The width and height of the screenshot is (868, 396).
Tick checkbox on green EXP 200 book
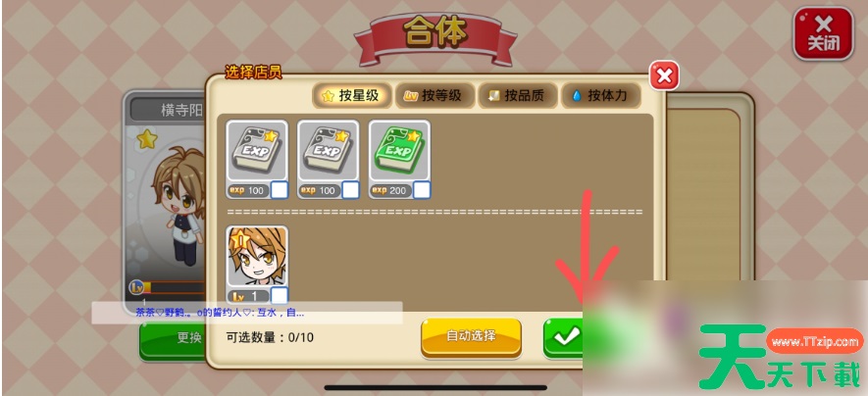[x=422, y=190]
